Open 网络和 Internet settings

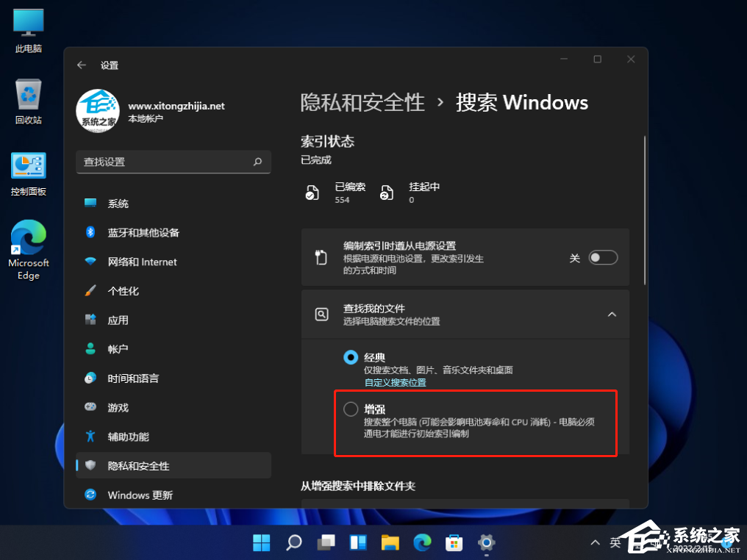174,262
